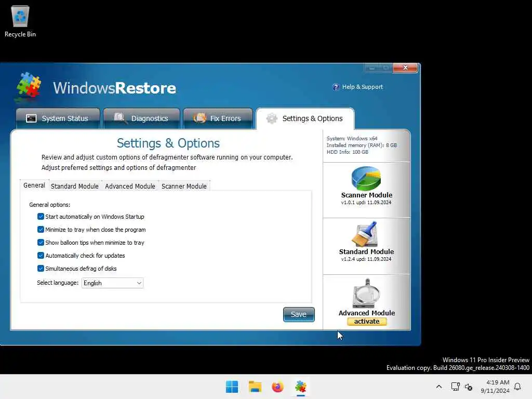The image size is (532, 399).
Task: Close the WindowsRestore window
Action: click(405, 68)
